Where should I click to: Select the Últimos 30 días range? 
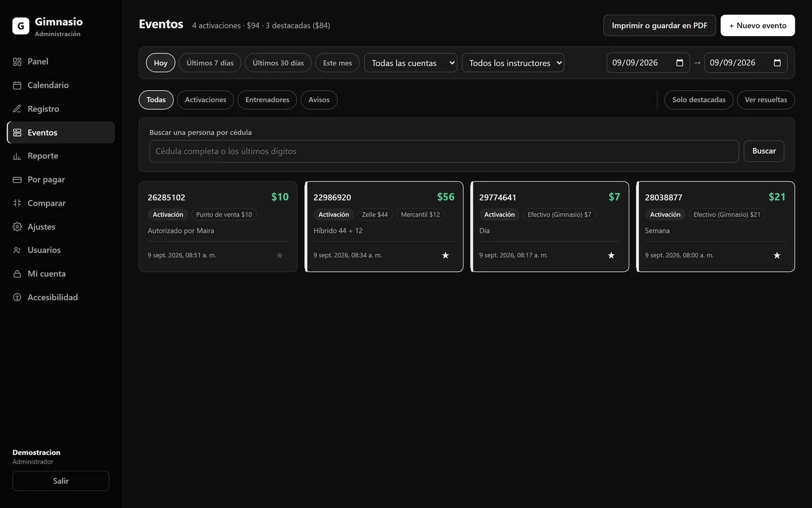(x=278, y=63)
